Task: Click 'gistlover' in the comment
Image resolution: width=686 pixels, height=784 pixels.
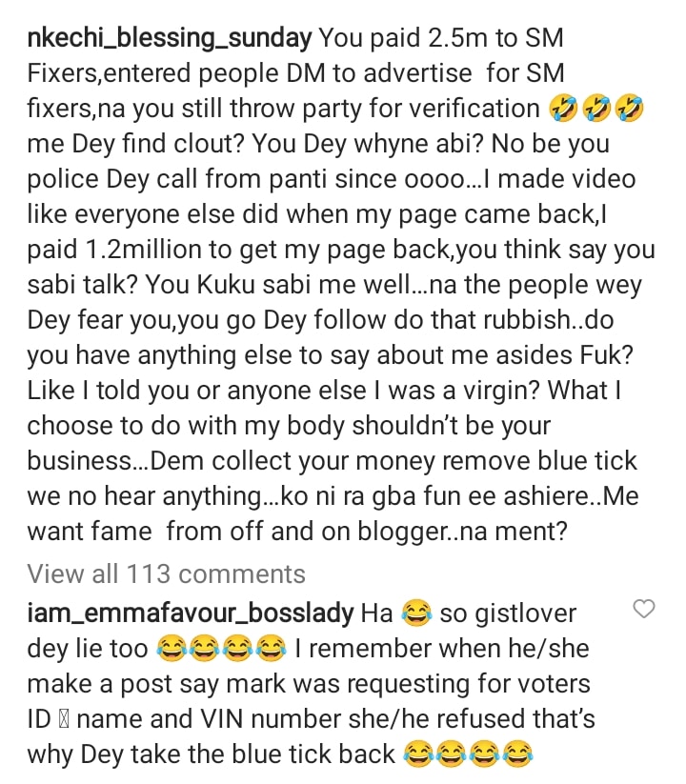Action: (521, 613)
